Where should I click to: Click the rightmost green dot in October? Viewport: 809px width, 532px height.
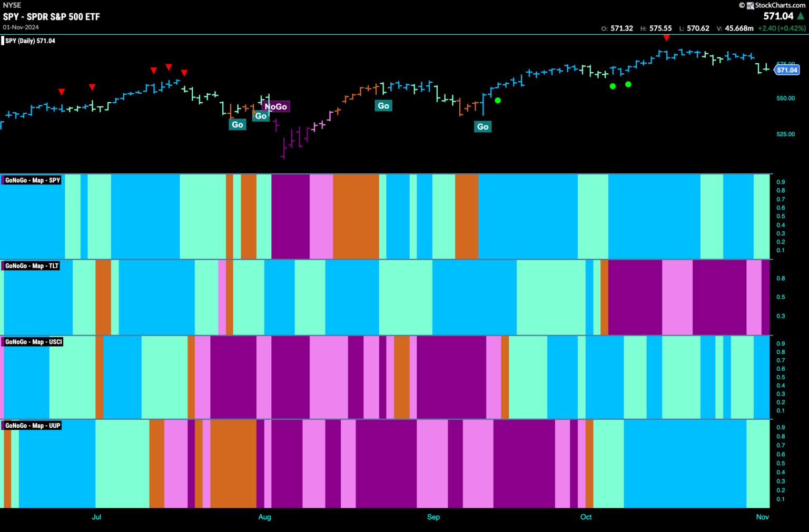[628, 84]
